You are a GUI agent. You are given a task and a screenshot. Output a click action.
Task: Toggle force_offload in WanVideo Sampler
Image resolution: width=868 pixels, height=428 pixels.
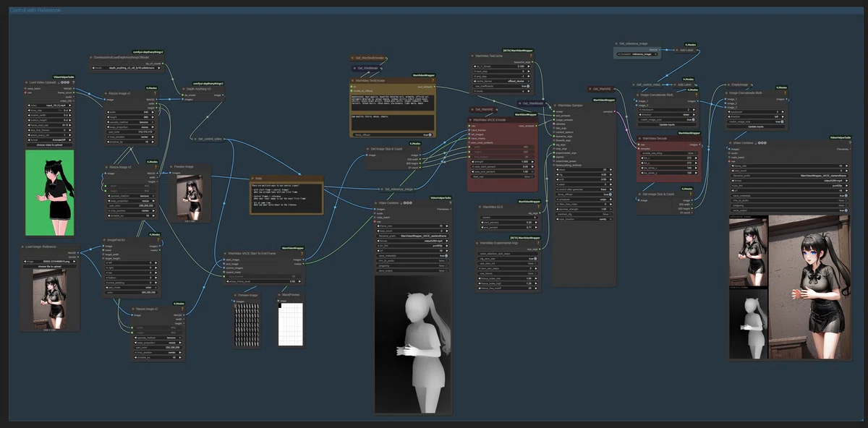[x=584, y=194]
